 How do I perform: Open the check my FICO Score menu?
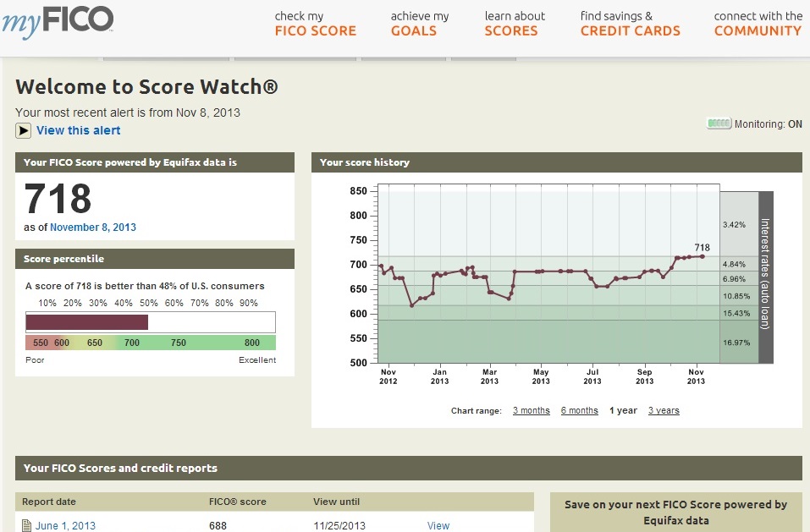point(316,24)
